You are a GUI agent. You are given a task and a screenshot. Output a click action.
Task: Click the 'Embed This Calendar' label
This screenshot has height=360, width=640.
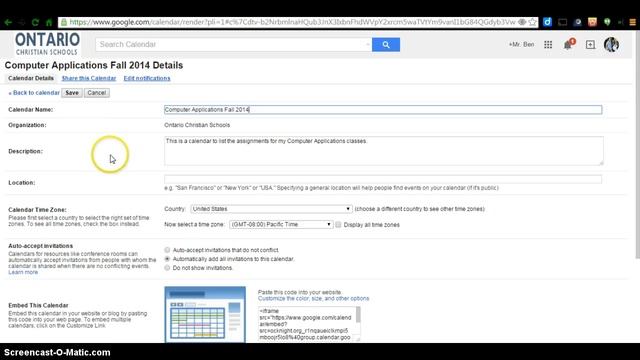click(38, 305)
